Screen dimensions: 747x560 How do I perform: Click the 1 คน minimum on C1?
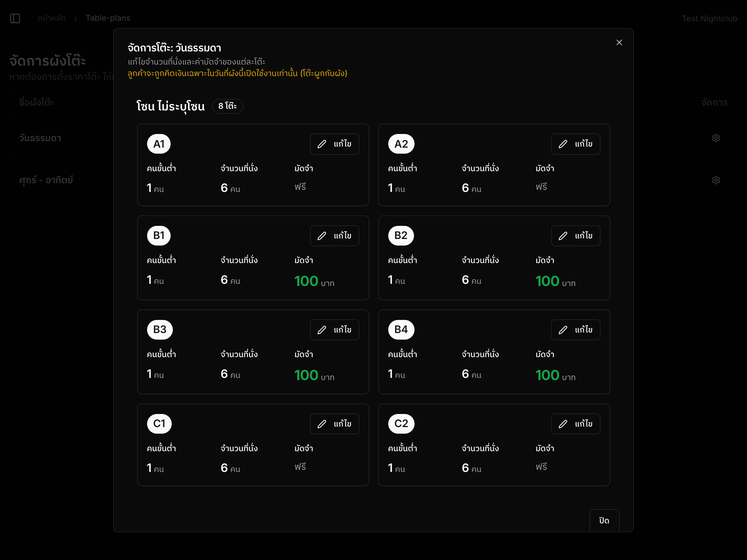(155, 468)
